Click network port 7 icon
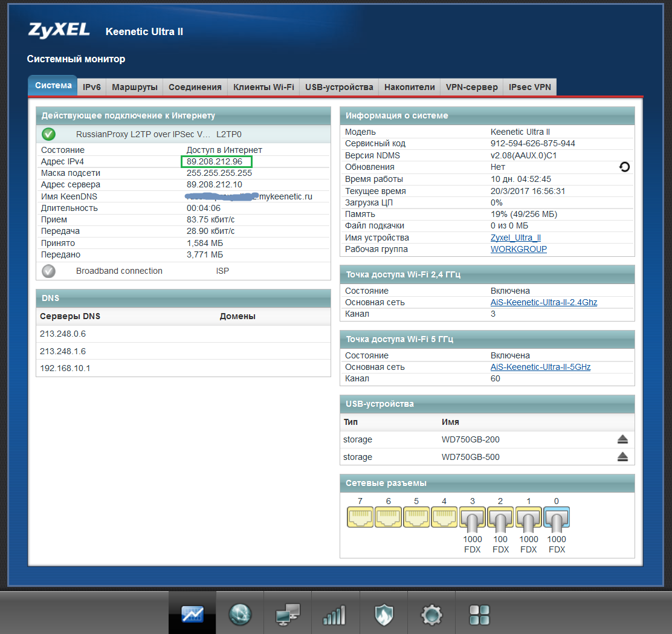Viewport: 672px width, 634px height. [x=360, y=517]
